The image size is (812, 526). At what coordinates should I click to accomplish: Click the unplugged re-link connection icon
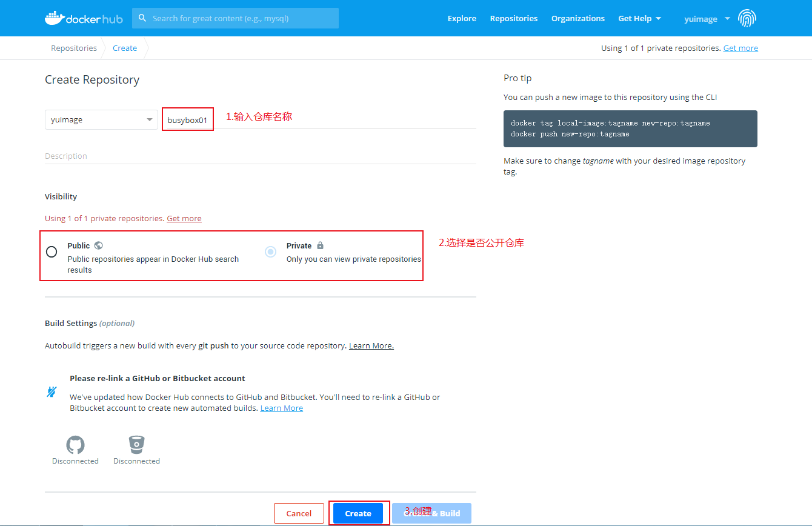click(x=52, y=391)
